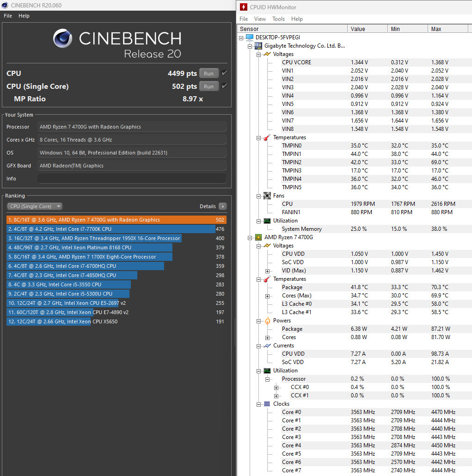Collapse the DESKTOP-5FVPEGI tree node
This screenshot has height=476, width=472.
241,38
